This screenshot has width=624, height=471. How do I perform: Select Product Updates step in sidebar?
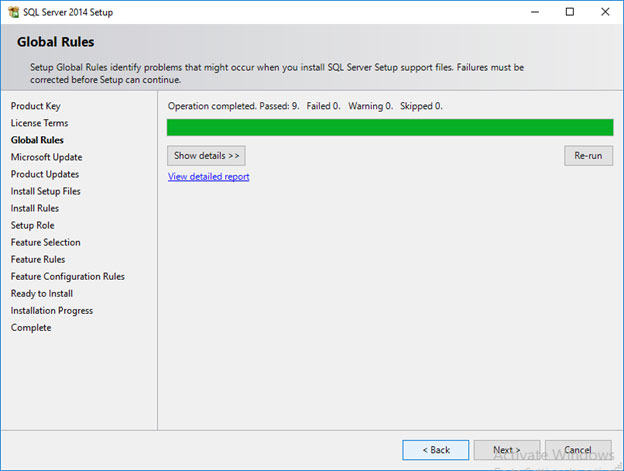[x=45, y=174]
